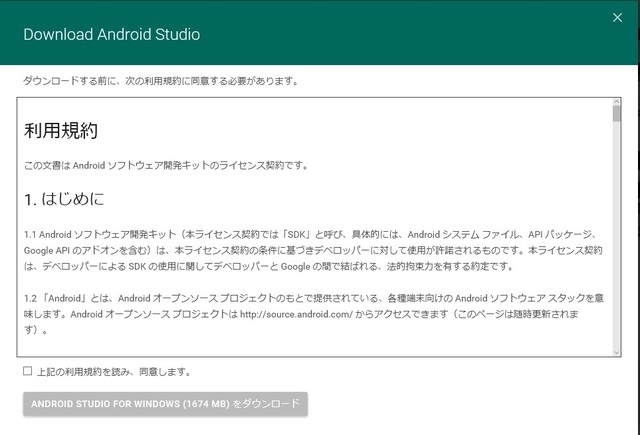Image resolution: width=640 pixels, height=435 pixels.
Task: Click the ダウンロードする前に notice text
Action: click(x=161, y=81)
